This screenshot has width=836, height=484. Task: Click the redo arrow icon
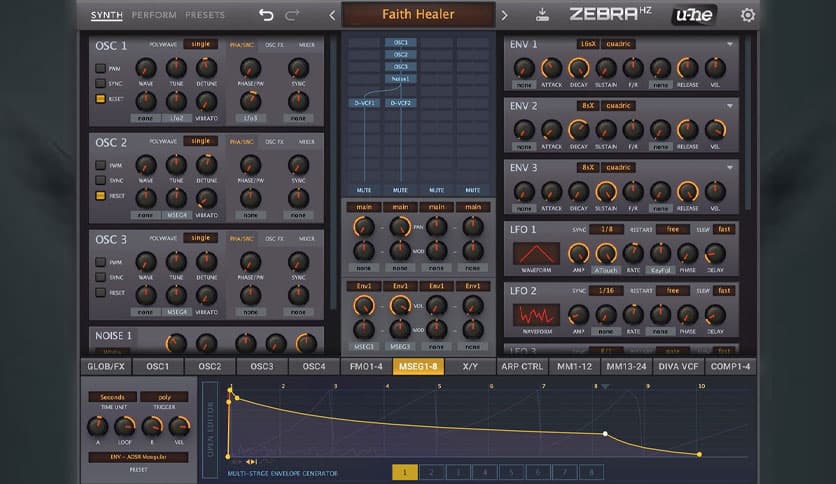292,15
